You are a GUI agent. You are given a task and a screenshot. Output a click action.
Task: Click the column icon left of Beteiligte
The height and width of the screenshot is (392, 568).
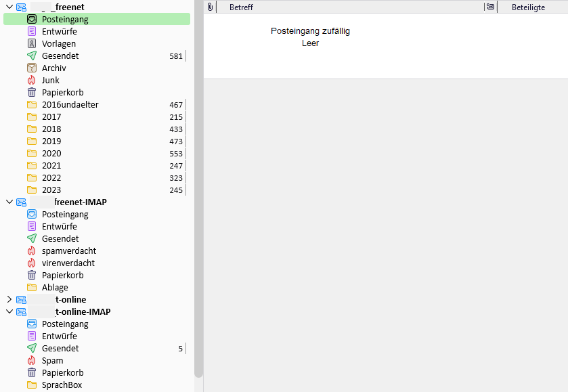coord(490,7)
